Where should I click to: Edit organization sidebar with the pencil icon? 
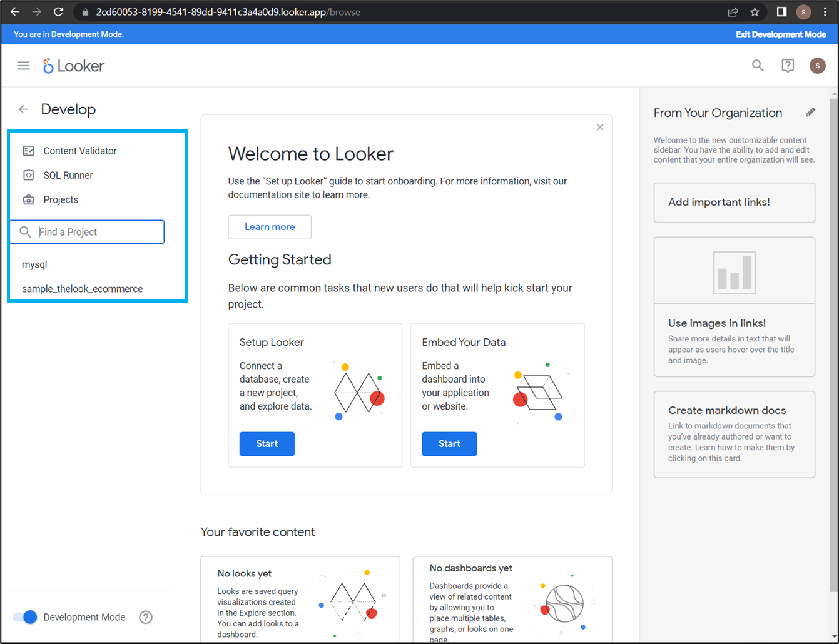tap(811, 113)
